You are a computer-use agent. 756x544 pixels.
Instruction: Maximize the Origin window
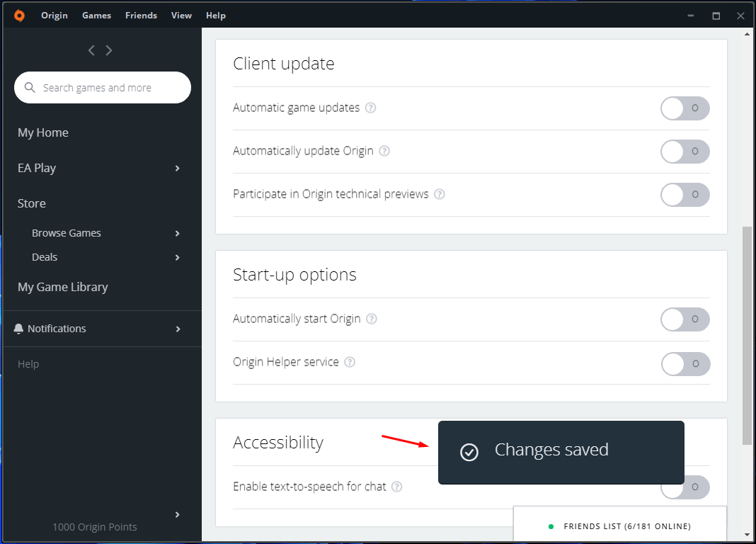[x=716, y=16]
